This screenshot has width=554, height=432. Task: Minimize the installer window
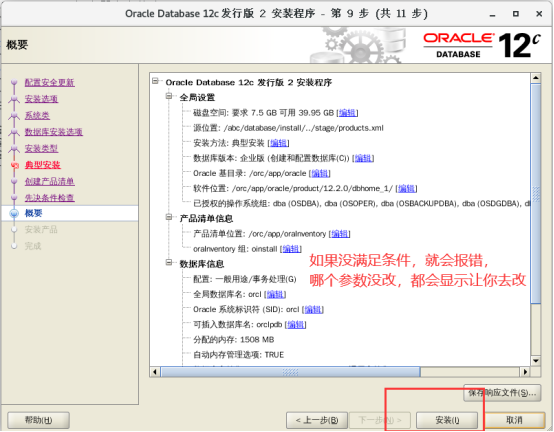click(492, 14)
